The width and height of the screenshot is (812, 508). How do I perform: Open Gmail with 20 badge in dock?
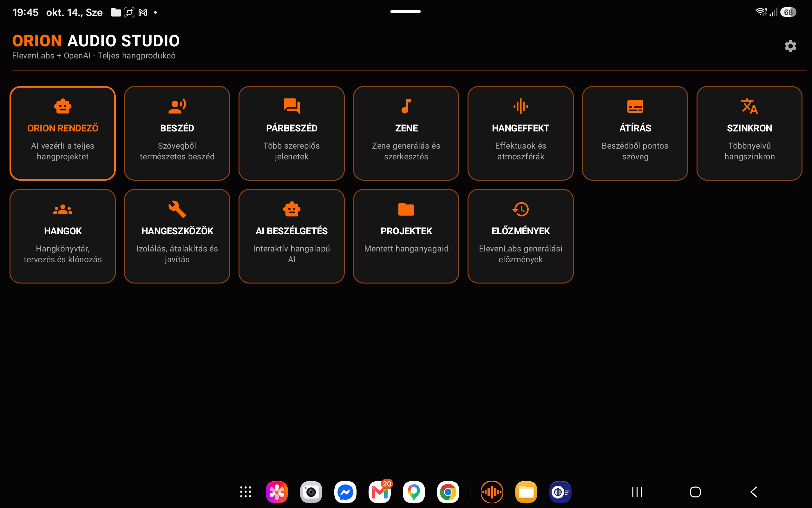(380, 492)
